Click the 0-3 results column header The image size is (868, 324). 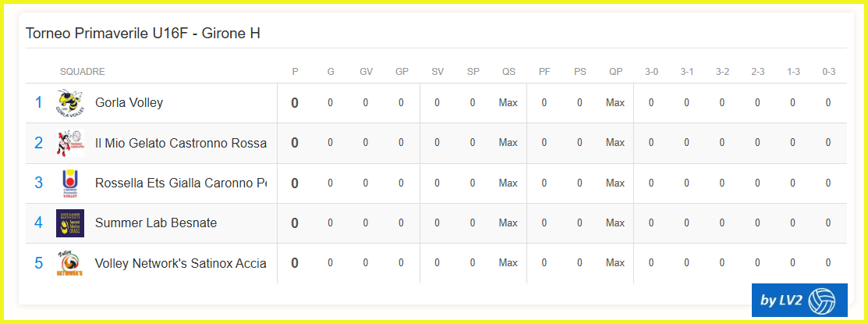pyautogui.click(x=828, y=72)
